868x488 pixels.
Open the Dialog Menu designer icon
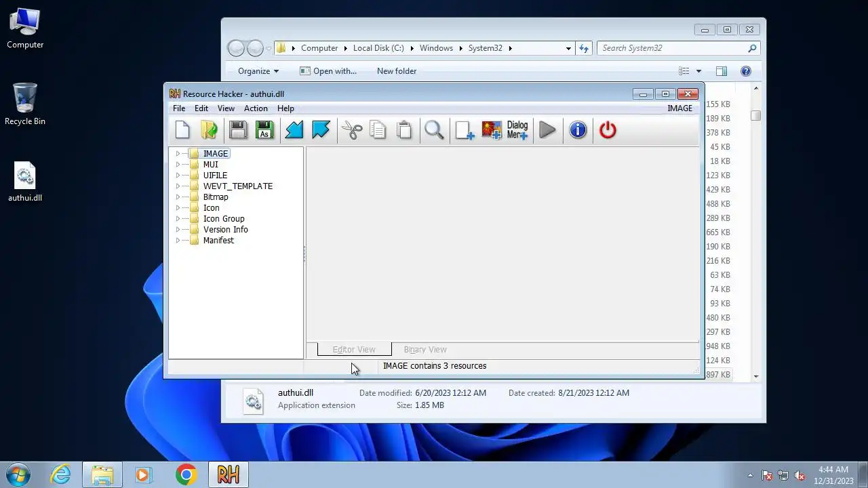point(517,130)
